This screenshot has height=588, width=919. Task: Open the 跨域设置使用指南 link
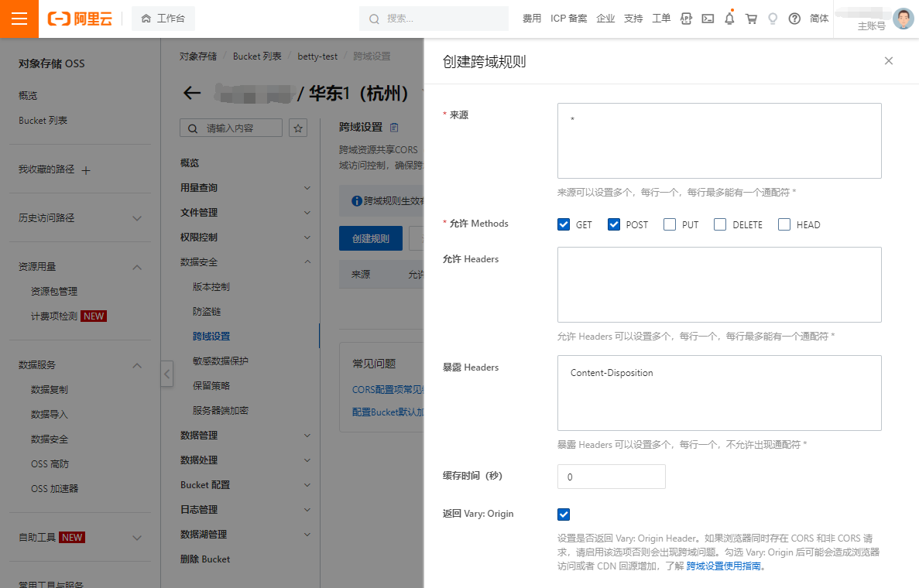coord(725,566)
